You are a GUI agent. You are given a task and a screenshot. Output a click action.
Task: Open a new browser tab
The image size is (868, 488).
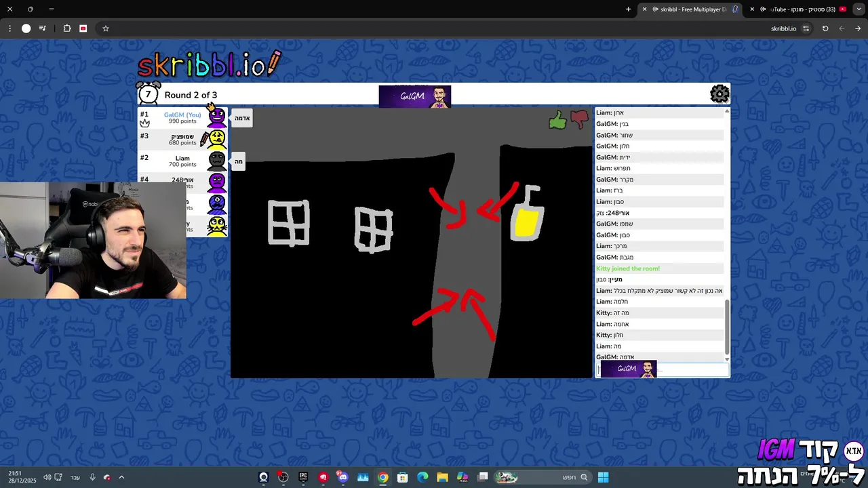[628, 9]
